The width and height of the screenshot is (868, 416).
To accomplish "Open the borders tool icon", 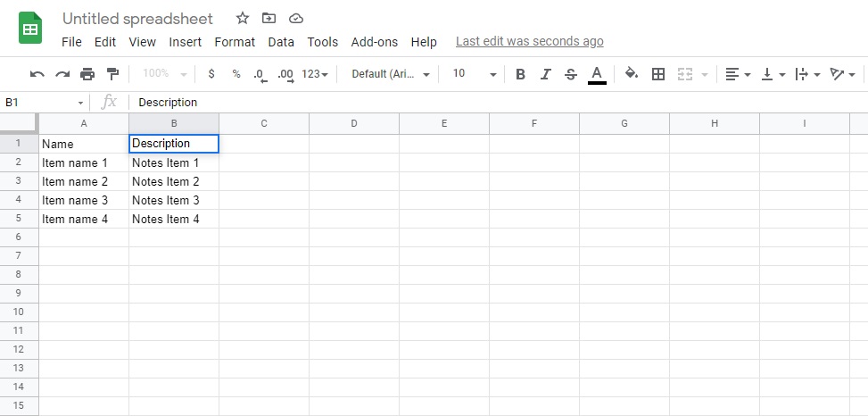I will (658, 74).
